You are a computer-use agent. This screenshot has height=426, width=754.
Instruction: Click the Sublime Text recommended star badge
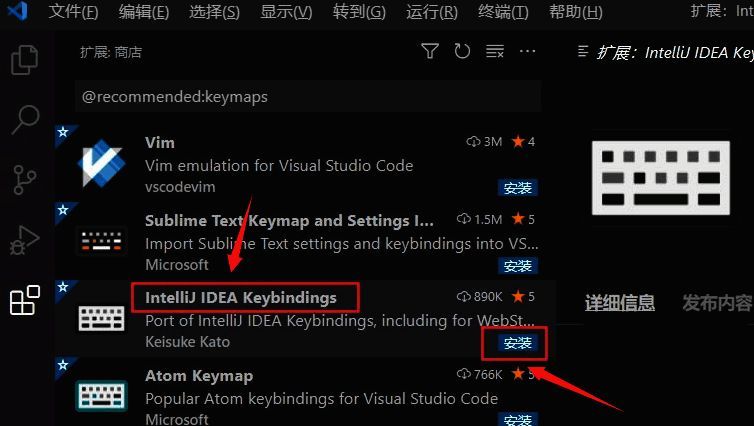pyautogui.click(x=63, y=210)
